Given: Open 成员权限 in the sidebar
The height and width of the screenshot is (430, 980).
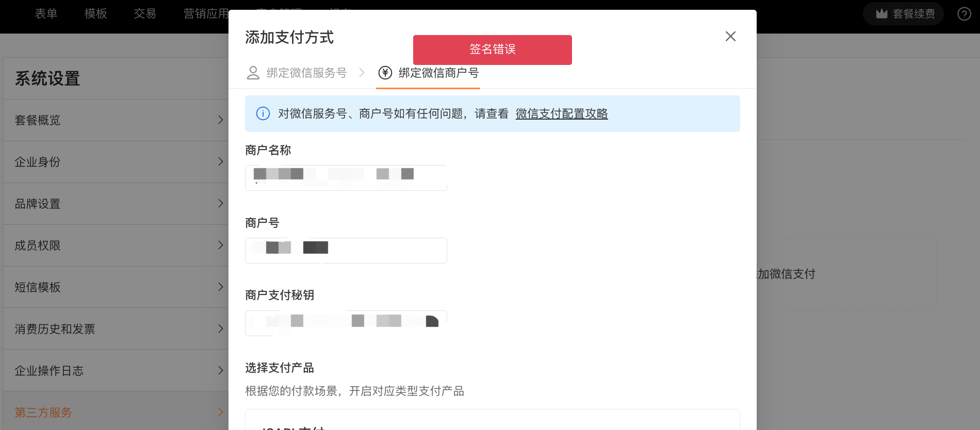Looking at the screenshot, I should pos(116,245).
